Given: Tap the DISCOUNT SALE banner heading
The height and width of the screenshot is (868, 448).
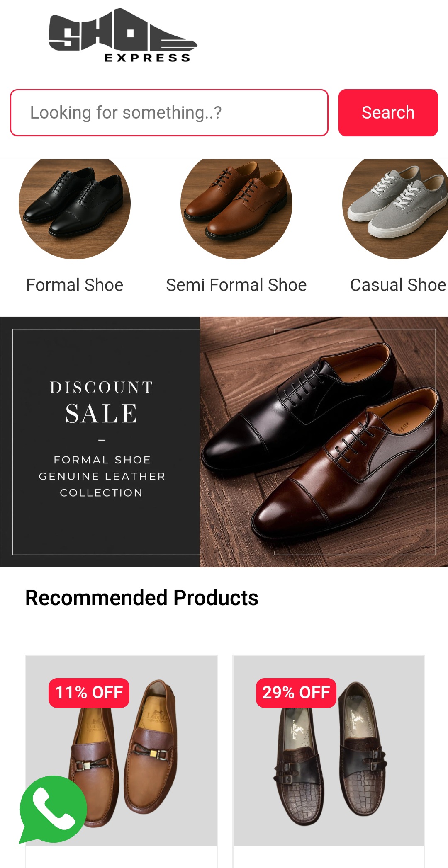Looking at the screenshot, I should [102, 402].
